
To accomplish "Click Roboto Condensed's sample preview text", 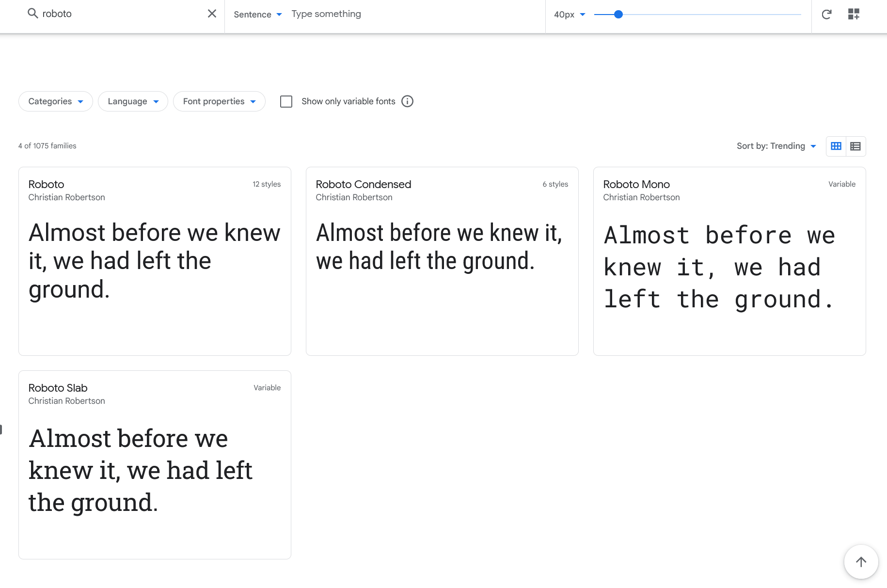I will click(439, 247).
